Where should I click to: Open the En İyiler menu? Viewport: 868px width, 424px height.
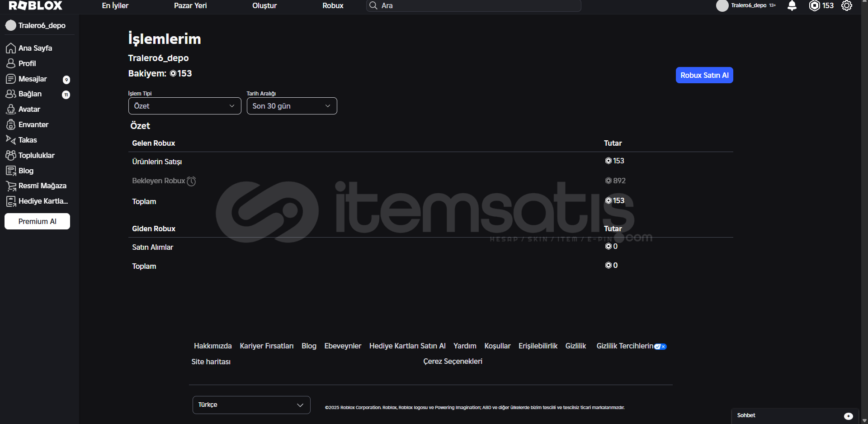115,5
